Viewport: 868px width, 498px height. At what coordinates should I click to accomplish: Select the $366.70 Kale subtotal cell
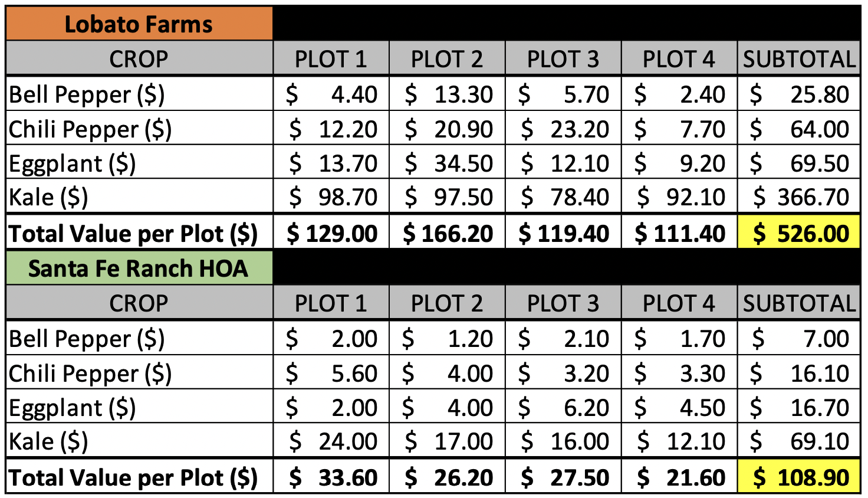[798, 197]
